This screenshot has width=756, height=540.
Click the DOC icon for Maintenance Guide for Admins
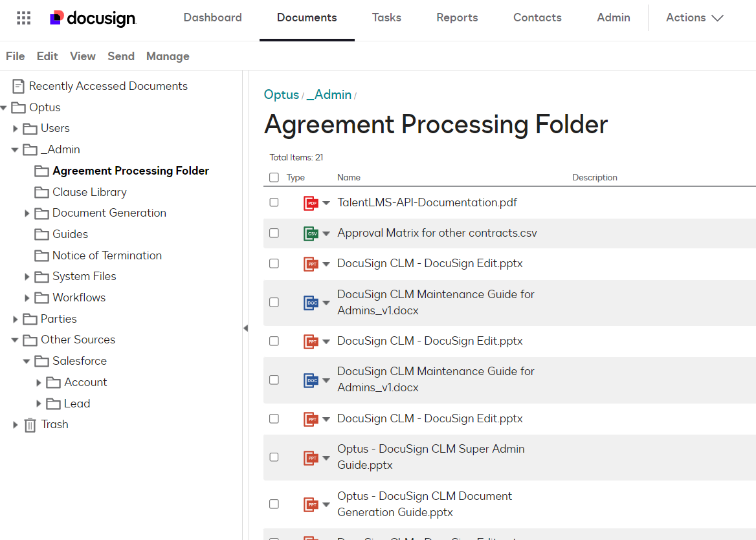(x=311, y=302)
